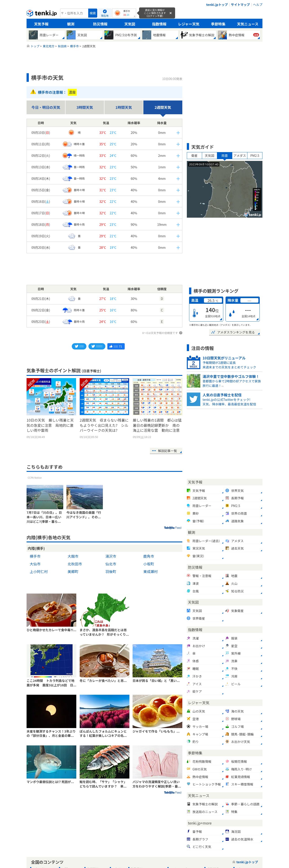Open the 2 WEEK calendar icon article

(193, 363)
